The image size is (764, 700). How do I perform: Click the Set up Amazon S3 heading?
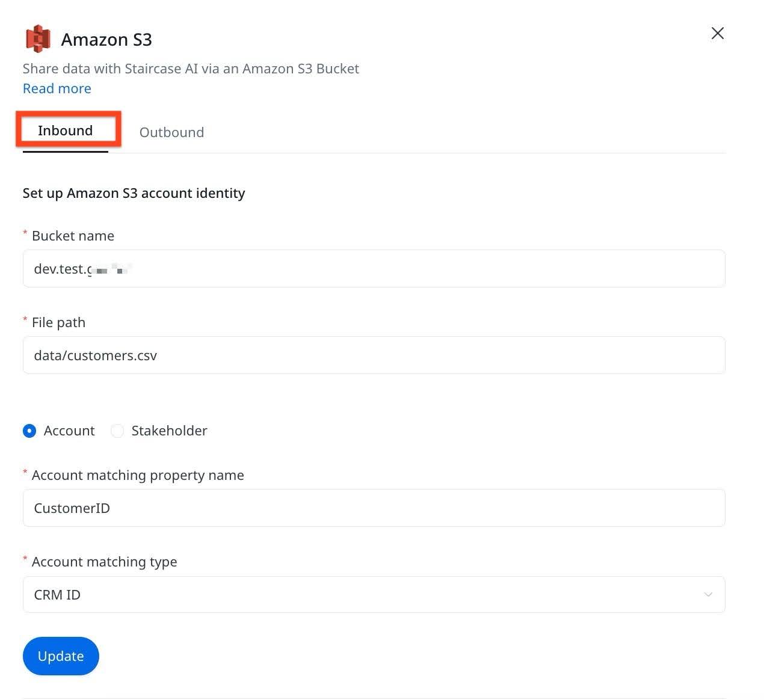(134, 193)
